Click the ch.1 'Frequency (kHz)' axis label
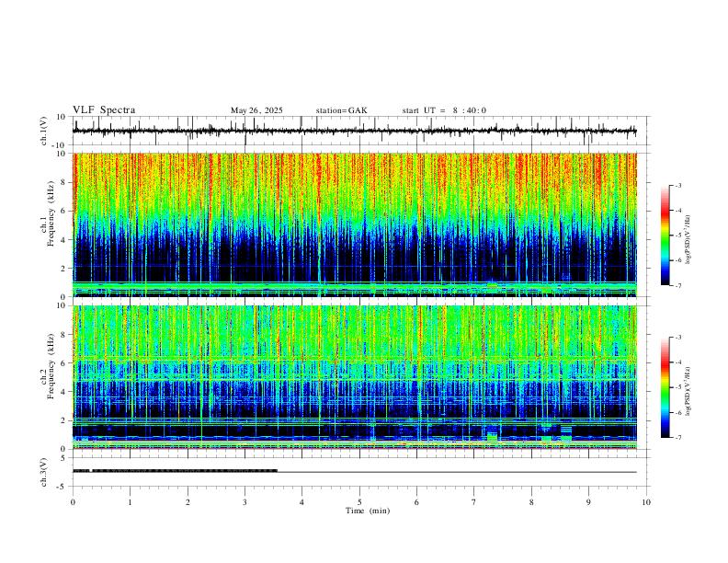728x563 pixels. (51, 213)
